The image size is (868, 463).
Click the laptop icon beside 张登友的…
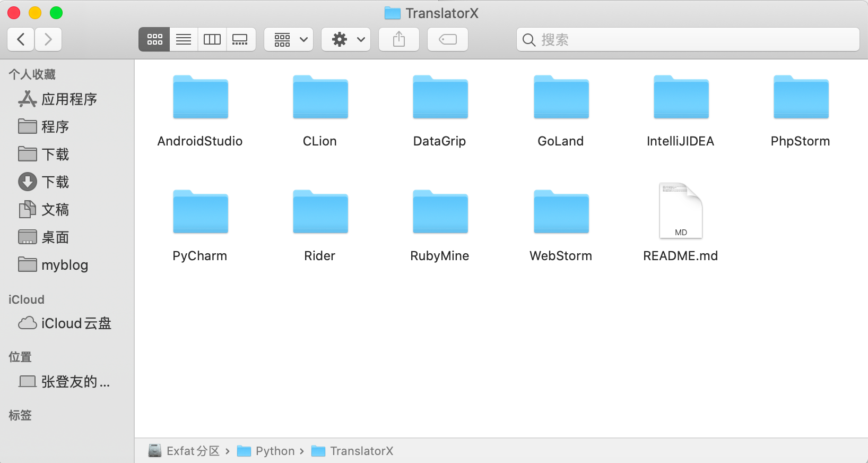click(28, 381)
